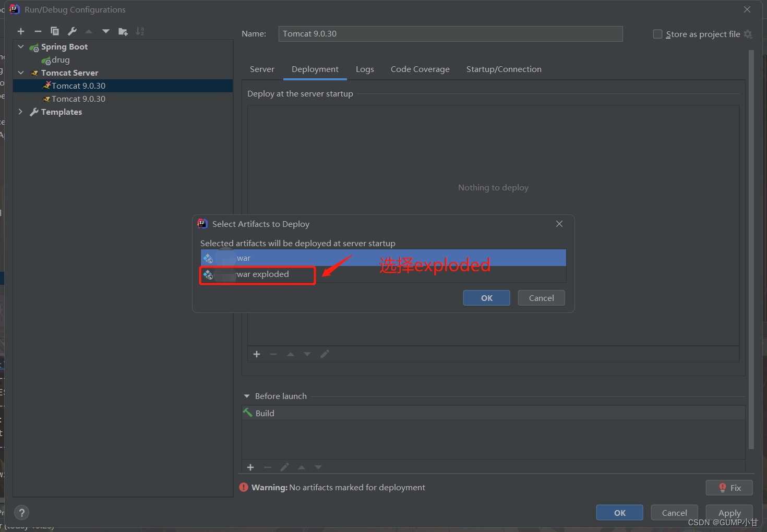Edit Before launch task pencil icon
This screenshot has width=767, height=532.
click(x=284, y=467)
